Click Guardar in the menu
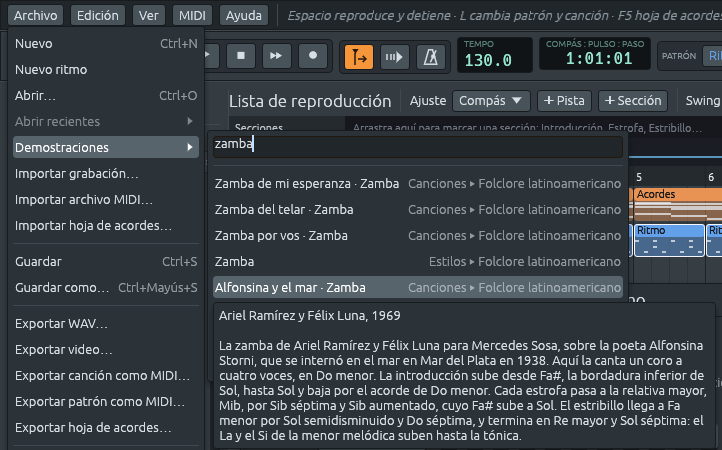 [106, 261]
